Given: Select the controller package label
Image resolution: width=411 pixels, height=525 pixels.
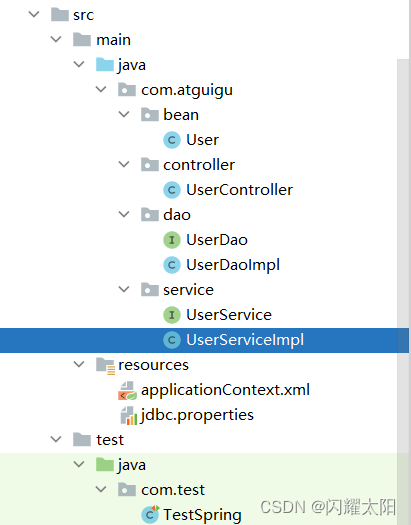Looking at the screenshot, I should (199, 165).
